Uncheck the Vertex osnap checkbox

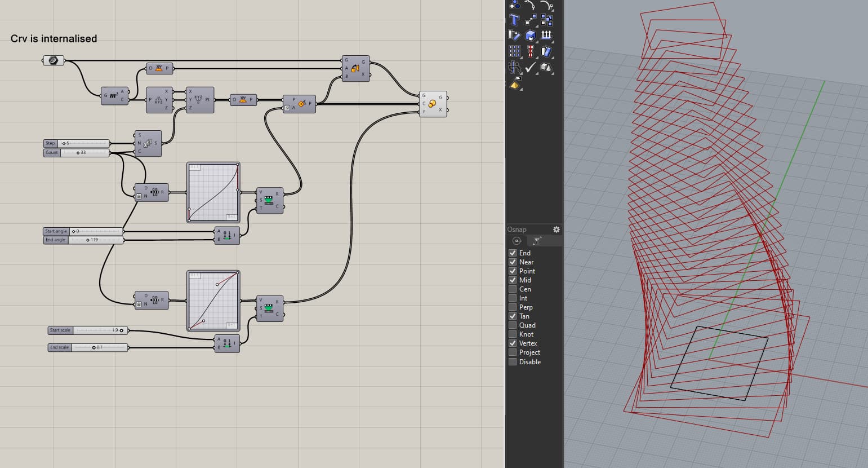513,343
